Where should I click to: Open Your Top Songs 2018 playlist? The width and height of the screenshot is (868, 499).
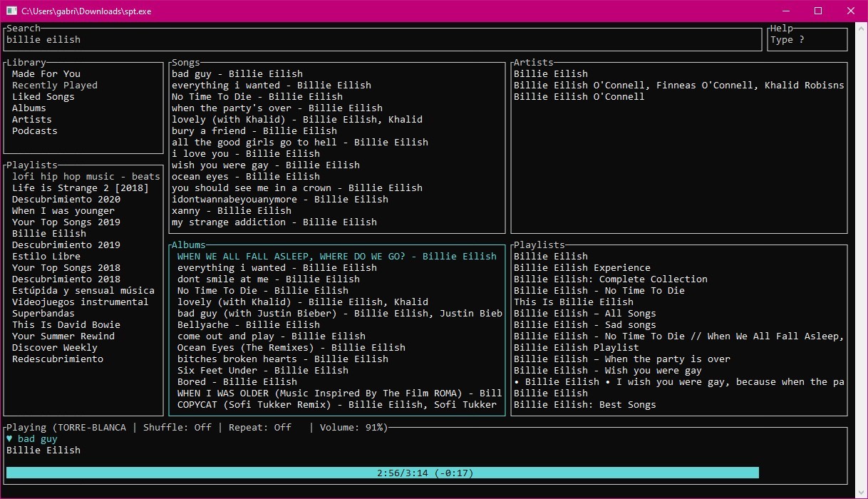point(66,268)
